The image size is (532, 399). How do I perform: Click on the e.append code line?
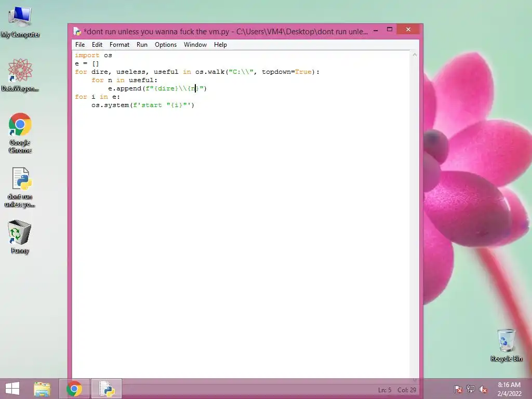157,88
